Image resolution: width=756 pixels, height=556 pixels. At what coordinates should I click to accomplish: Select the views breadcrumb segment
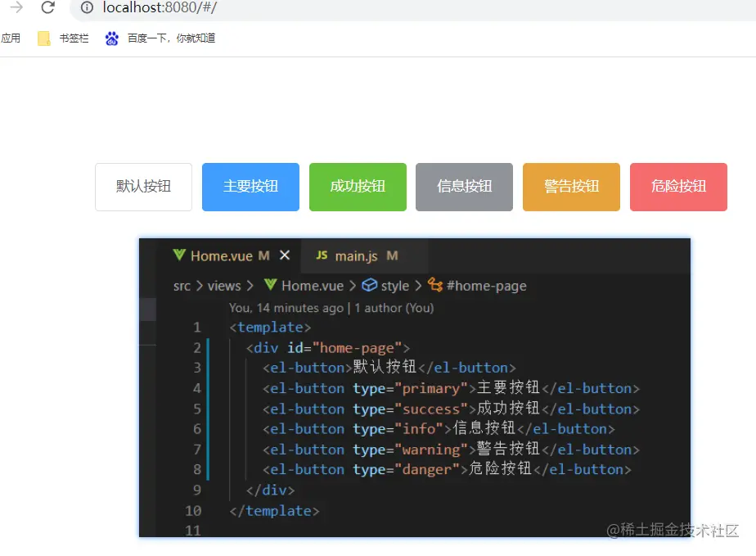point(224,286)
